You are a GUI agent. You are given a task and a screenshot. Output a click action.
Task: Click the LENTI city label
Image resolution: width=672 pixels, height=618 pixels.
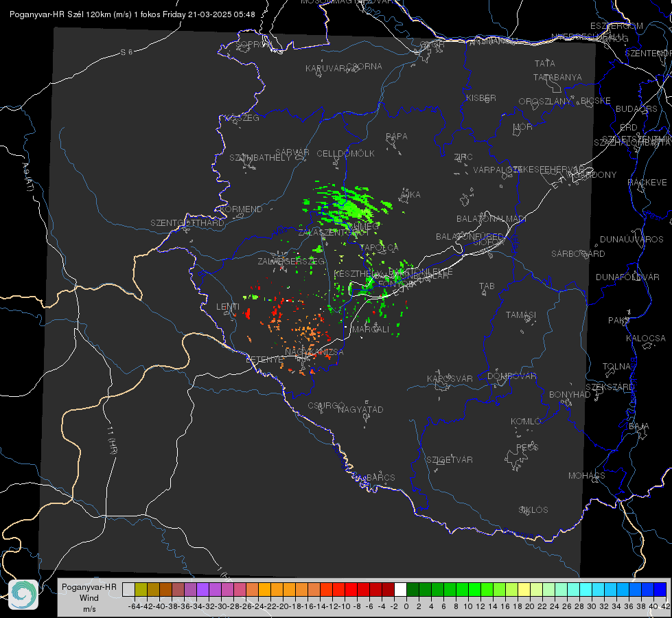click(x=228, y=307)
